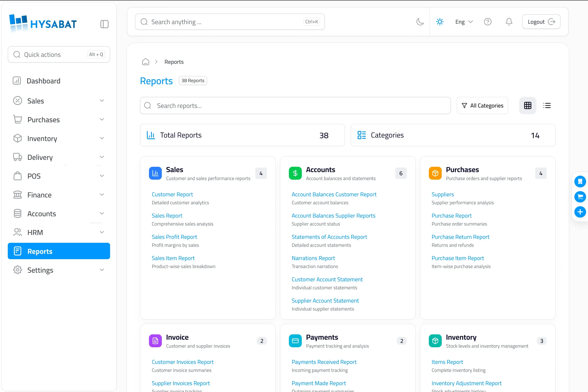
Task: Select HRM in the sidebar
Action: coord(59,233)
